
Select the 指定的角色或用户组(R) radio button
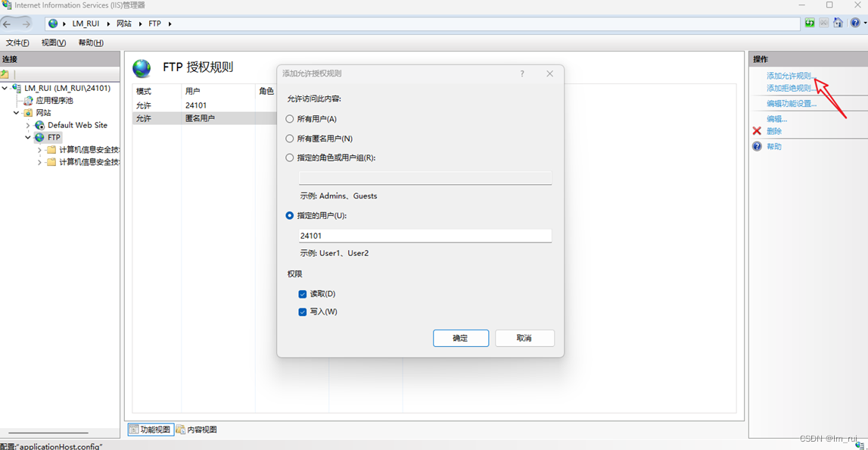click(290, 158)
